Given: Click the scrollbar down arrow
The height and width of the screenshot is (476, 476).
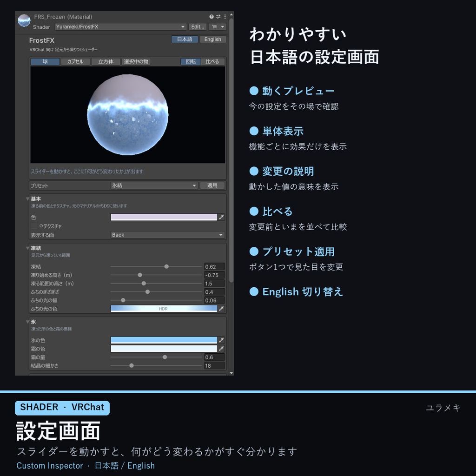Looking at the screenshot, I should coord(231,373).
